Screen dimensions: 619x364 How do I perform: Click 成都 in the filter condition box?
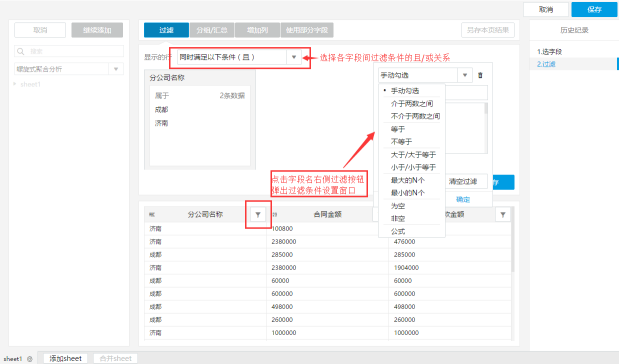(161, 109)
